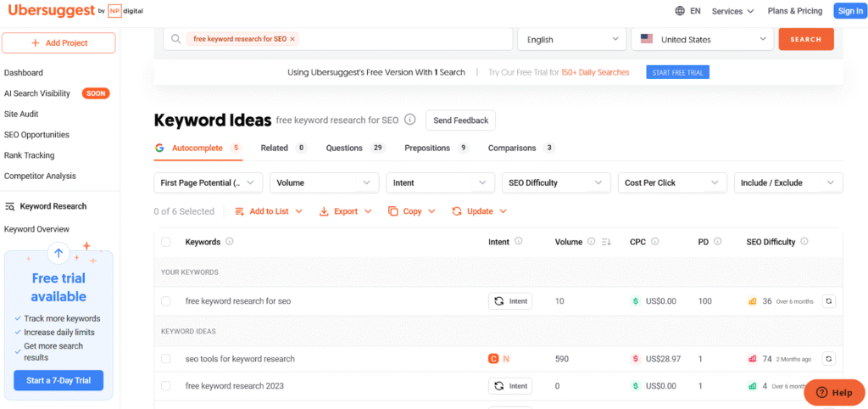Click the SEO Difficulty column info icon
The image size is (868, 409).
[804, 242]
